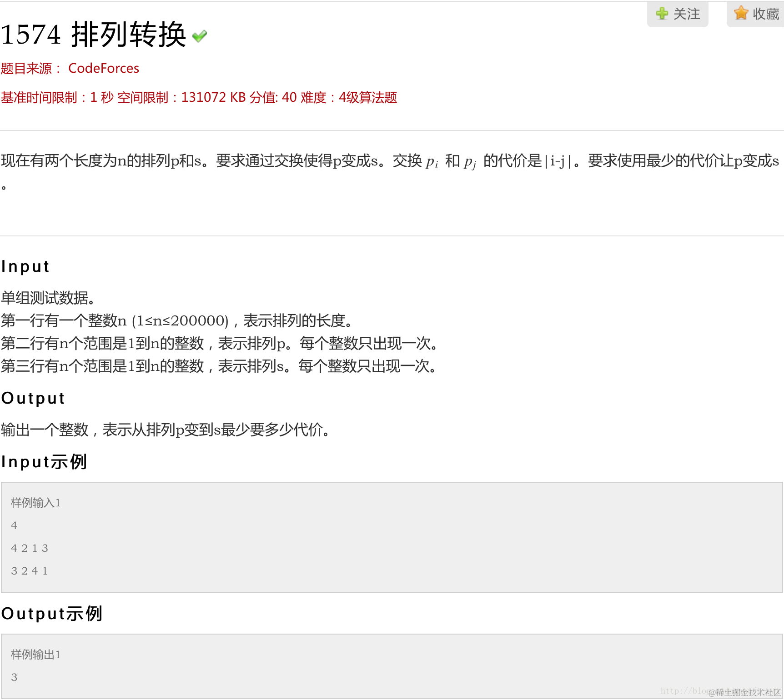784x700 pixels.
Task: Click the green plus icon beside 关注
Action: [x=662, y=14]
